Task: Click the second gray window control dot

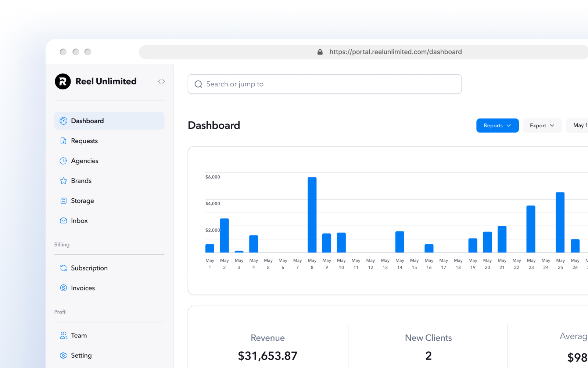Action: [76, 52]
